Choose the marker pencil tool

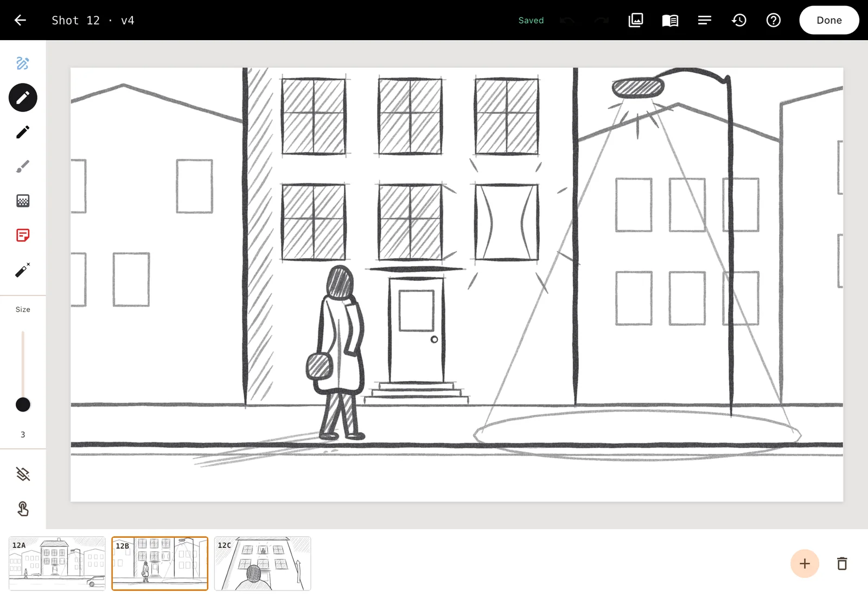pos(23,132)
